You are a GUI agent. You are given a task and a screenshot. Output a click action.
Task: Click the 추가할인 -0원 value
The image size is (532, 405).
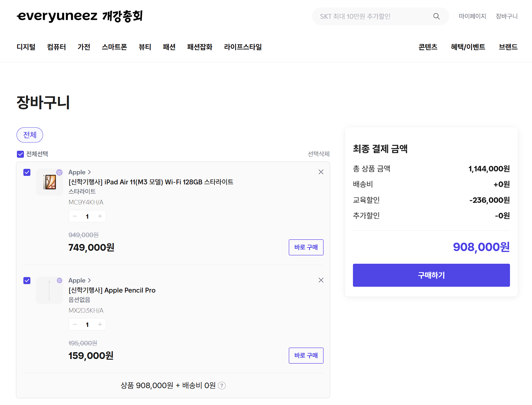502,216
